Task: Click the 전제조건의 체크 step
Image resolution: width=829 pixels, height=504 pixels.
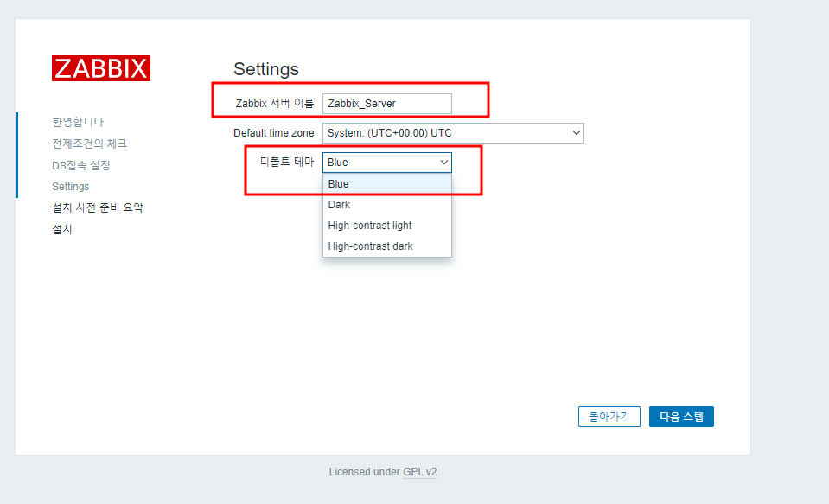Action: [89, 144]
